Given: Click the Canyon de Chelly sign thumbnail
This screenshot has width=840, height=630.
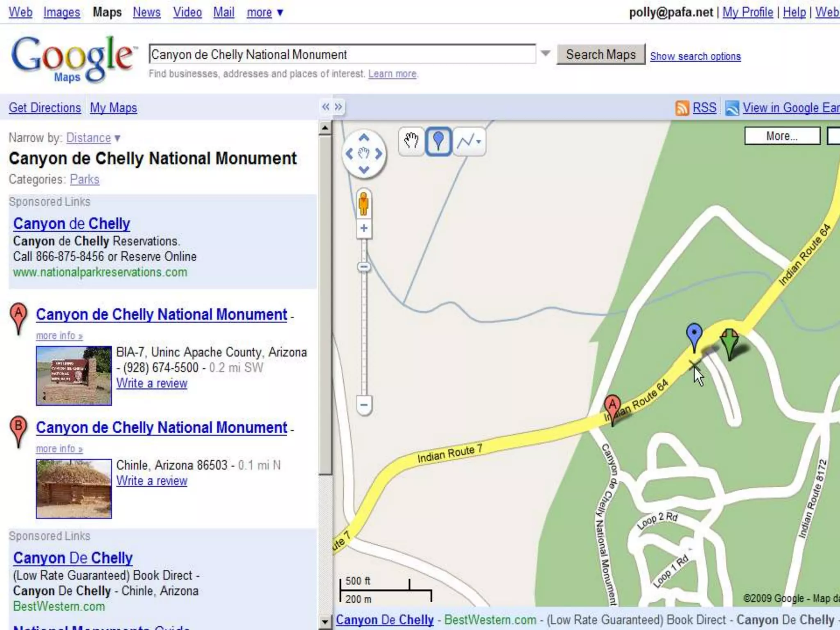Looking at the screenshot, I should (x=74, y=375).
